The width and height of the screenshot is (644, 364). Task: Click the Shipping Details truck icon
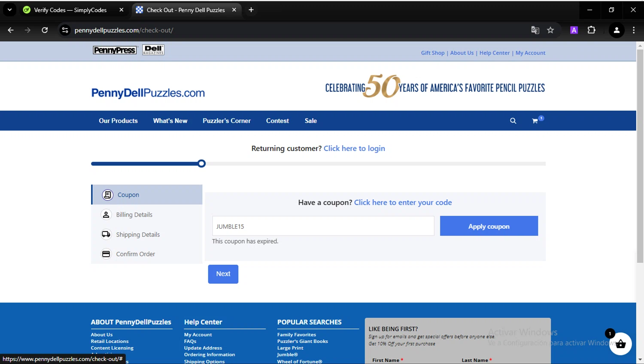[x=106, y=234]
